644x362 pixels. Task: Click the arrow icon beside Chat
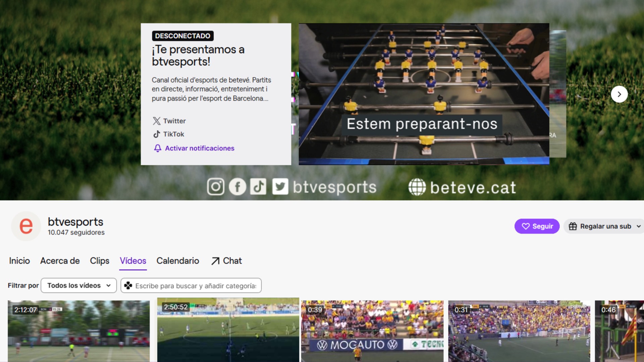click(x=215, y=261)
